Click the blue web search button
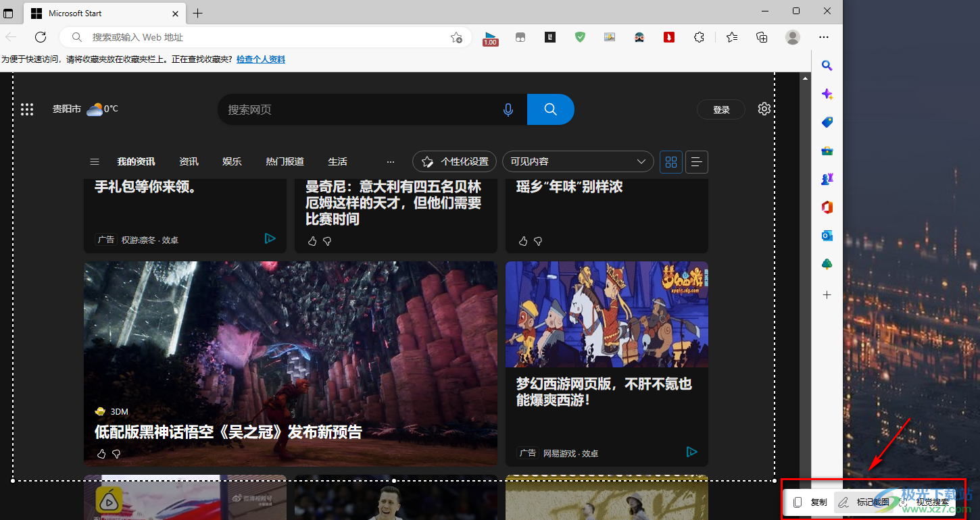The image size is (980, 520). pos(550,109)
